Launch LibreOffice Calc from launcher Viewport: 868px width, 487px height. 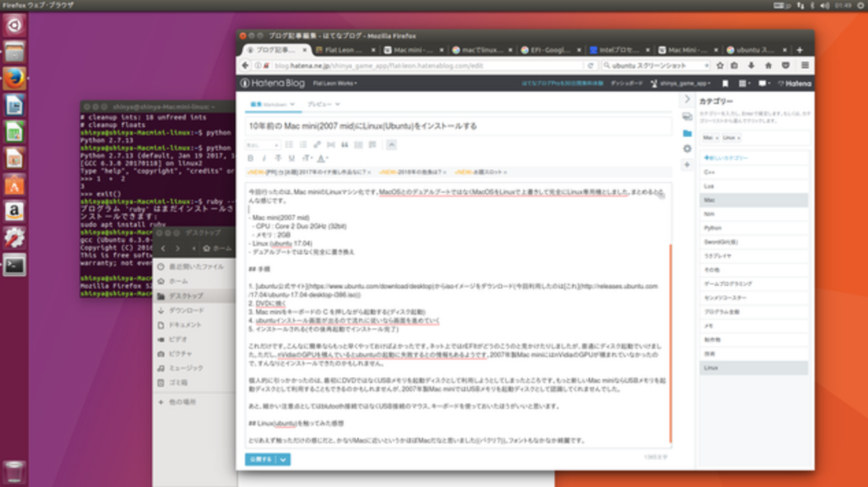tap(14, 132)
